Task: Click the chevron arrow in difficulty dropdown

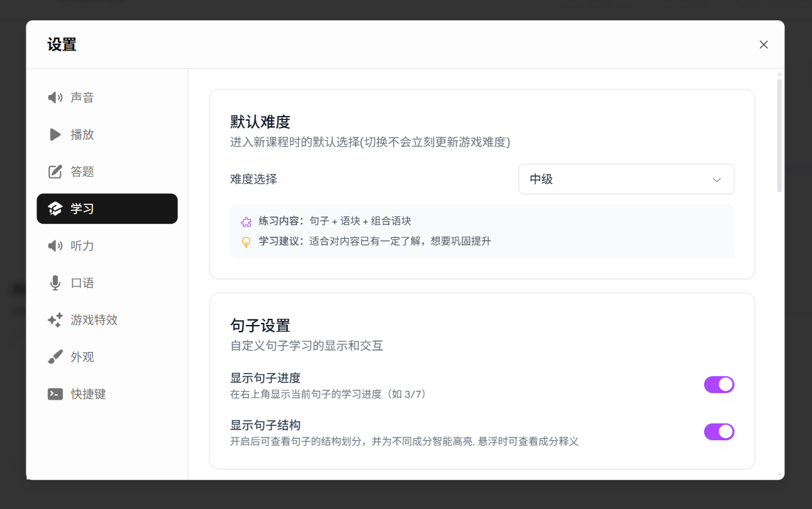Action: [x=717, y=180]
